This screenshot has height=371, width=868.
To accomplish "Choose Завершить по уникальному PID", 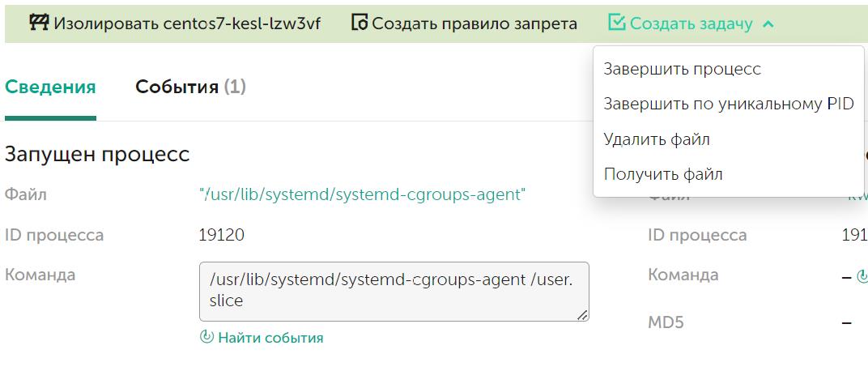I will click(x=729, y=104).
